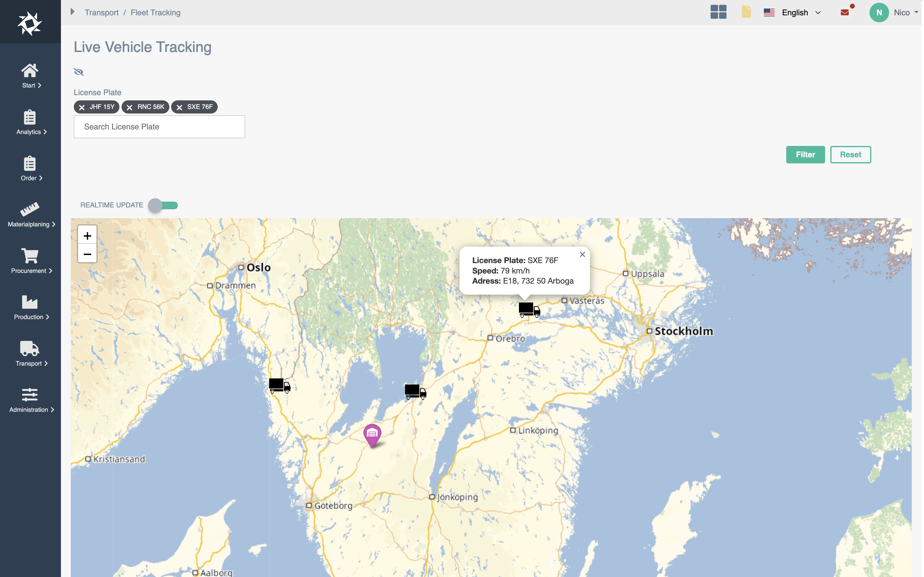
Task: Zoom in on the map
Action: 88,236
